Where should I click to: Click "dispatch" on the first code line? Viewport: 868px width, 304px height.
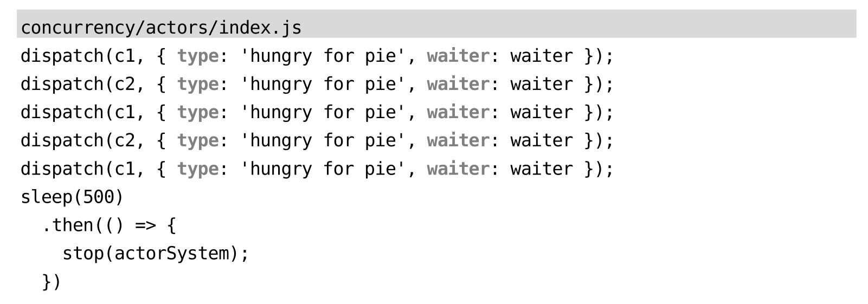point(62,56)
